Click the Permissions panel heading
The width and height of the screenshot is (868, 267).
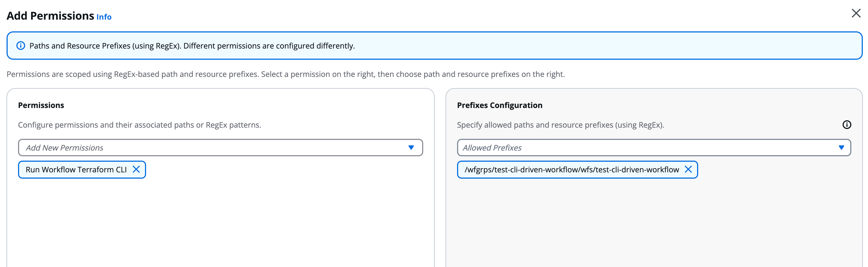coord(41,105)
